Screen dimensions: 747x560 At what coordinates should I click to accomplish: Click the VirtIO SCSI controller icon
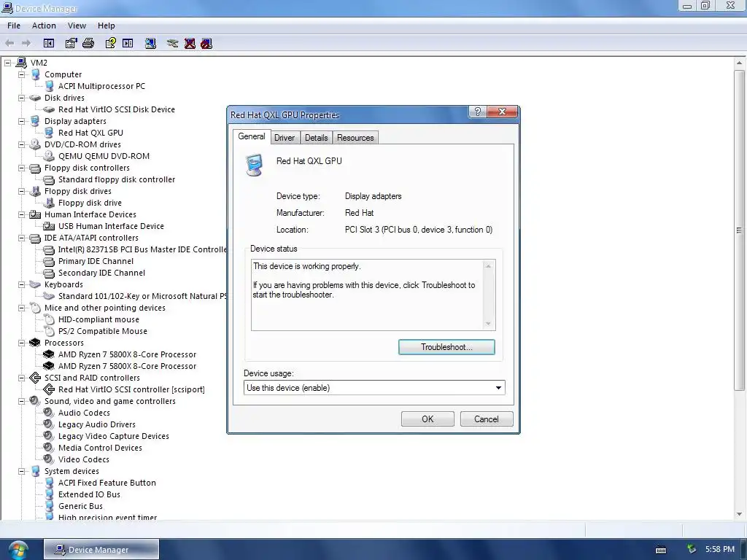click(x=49, y=389)
